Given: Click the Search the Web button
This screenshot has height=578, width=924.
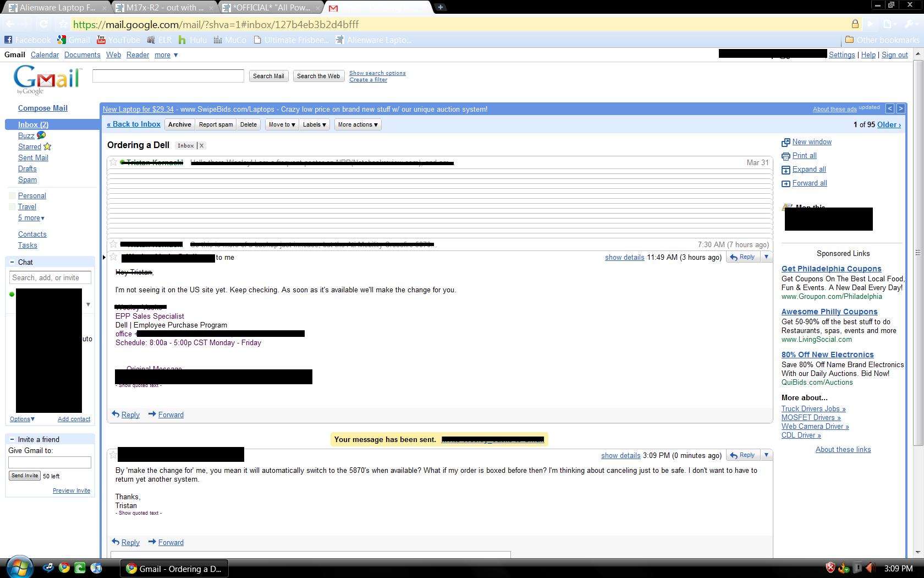Looking at the screenshot, I should (318, 76).
